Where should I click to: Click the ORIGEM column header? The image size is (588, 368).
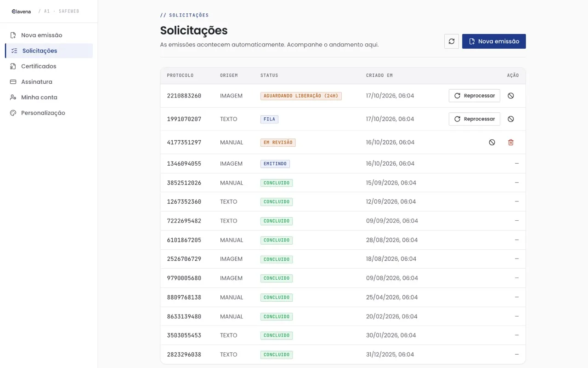(229, 75)
